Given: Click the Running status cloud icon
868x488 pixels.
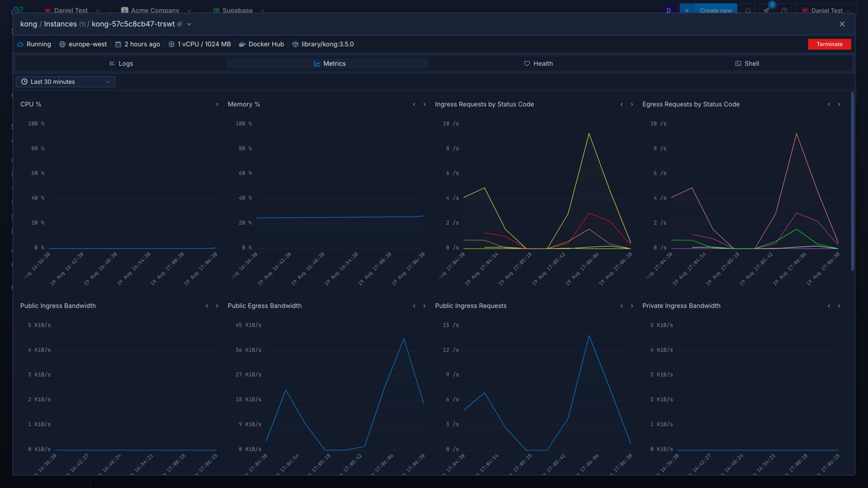Looking at the screenshot, I should tap(20, 44).
